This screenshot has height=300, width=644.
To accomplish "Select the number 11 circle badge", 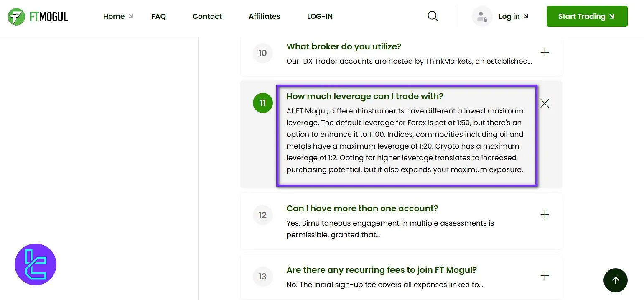I will pos(262,103).
